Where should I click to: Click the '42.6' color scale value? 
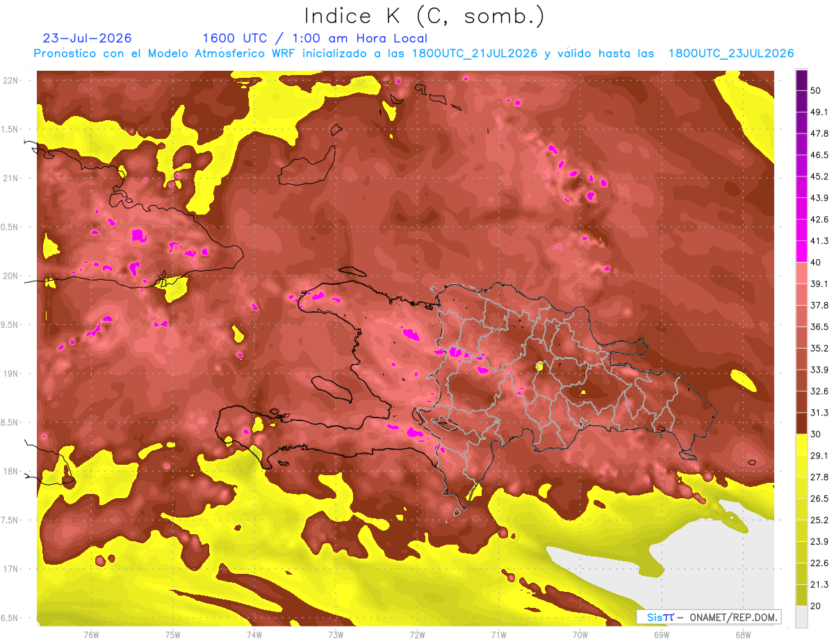pos(819,220)
